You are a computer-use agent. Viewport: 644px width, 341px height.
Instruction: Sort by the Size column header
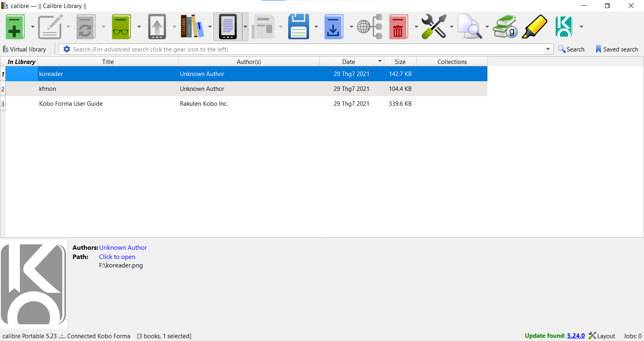pos(400,62)
